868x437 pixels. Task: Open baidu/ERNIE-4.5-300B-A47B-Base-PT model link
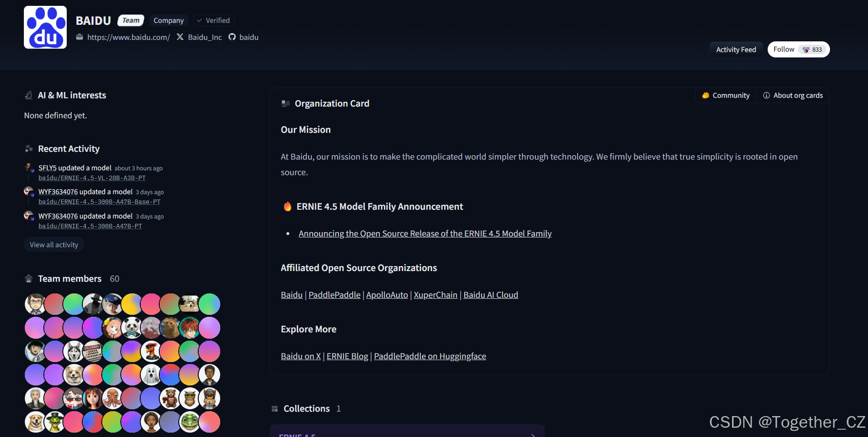point(99,202)
